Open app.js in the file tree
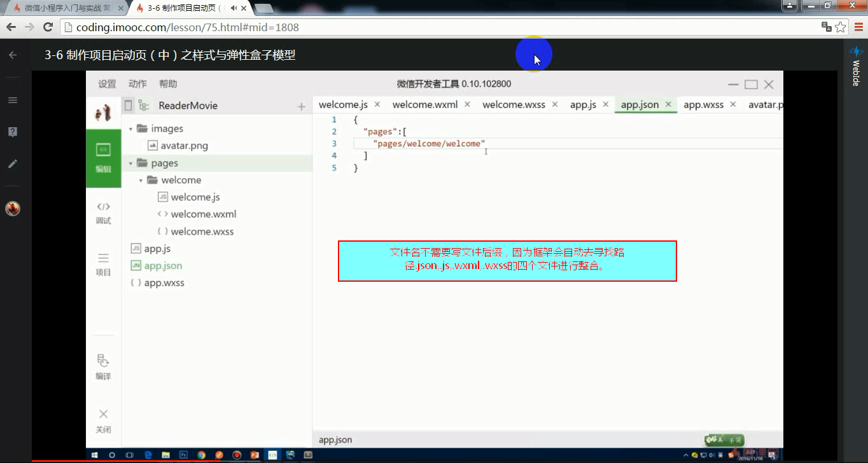 (x=157, y=249)
